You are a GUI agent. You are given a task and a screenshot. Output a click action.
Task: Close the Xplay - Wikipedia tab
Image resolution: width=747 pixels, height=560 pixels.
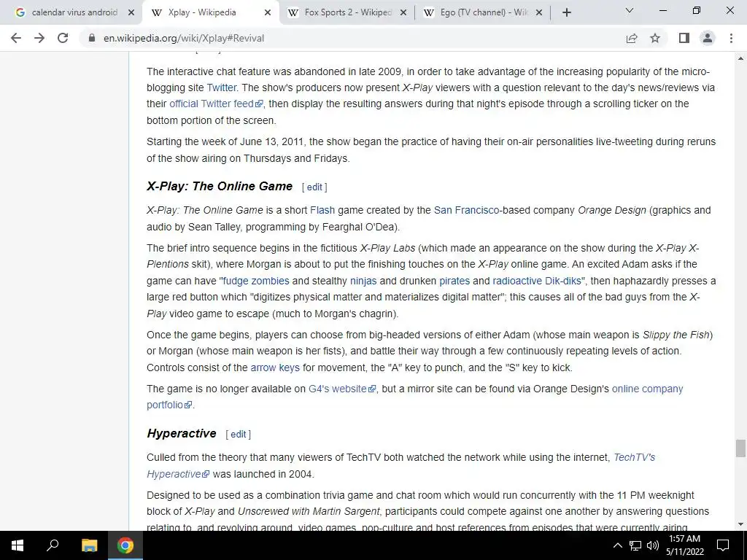[x=268, y=13]
